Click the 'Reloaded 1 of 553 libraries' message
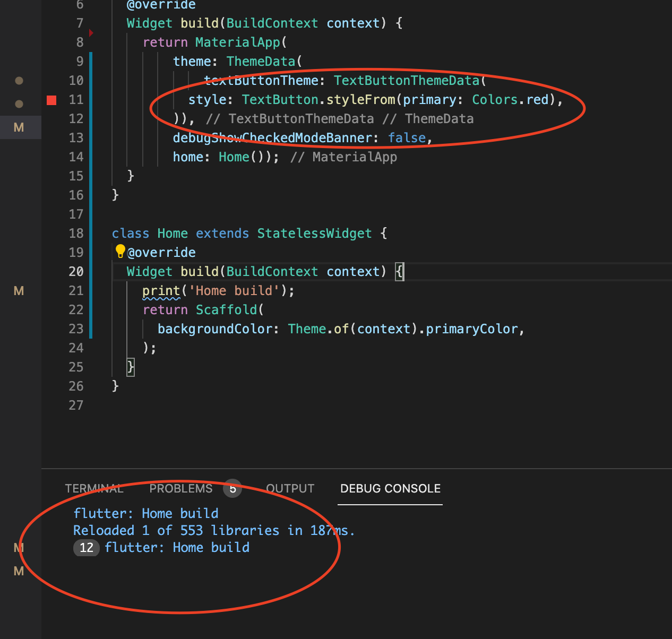The height and width of the screenshot is (639, 672). point(214,531)
